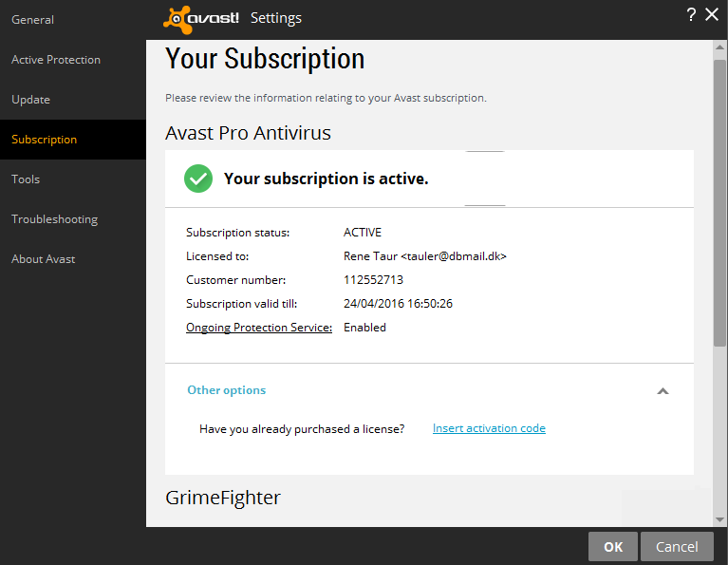This screenshot has width=728, height=565.
Task: Select the Subscription sidebar tab
Action: (45, 140)
